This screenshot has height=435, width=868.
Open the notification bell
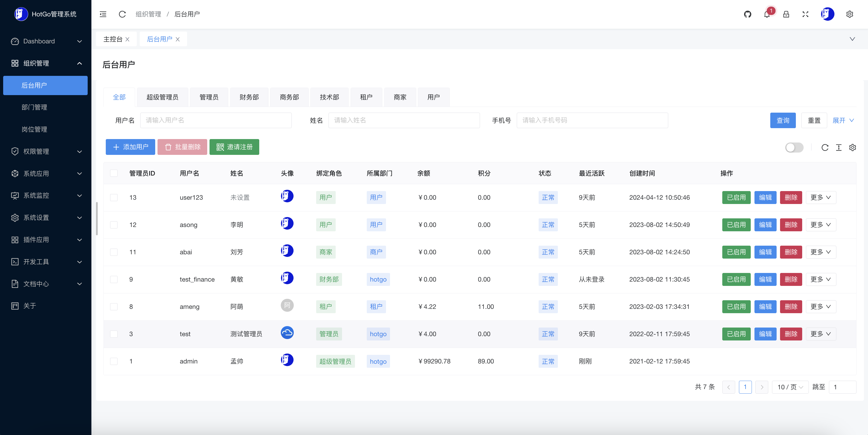[x=767, y=14]
